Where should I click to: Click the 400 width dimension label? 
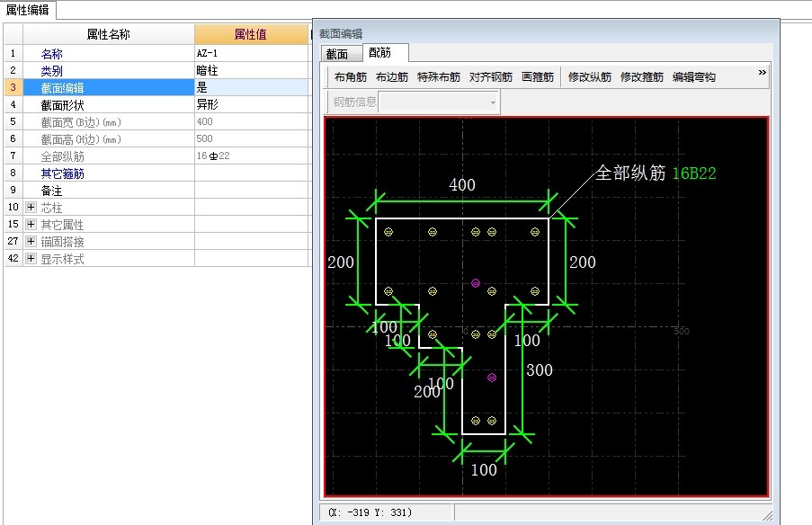click(462, 185)
